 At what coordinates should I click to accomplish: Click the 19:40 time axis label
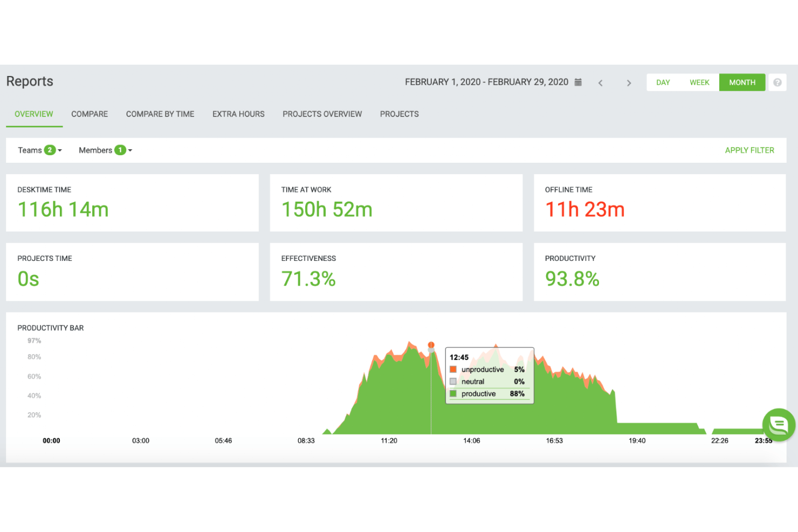(x=637, y=441)
